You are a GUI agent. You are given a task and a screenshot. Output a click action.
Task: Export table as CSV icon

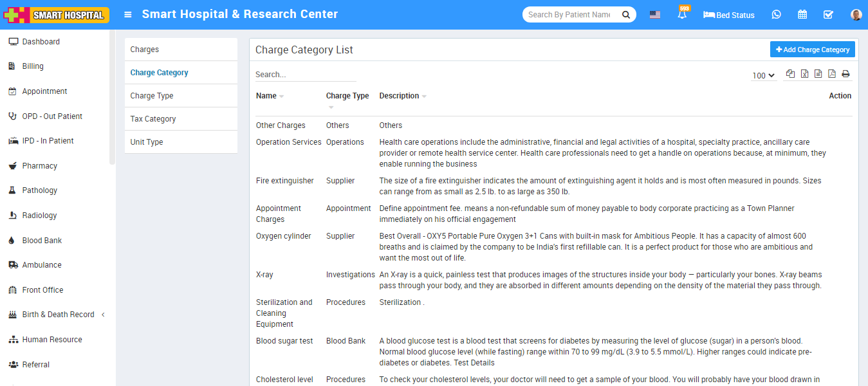coord(818,74)
